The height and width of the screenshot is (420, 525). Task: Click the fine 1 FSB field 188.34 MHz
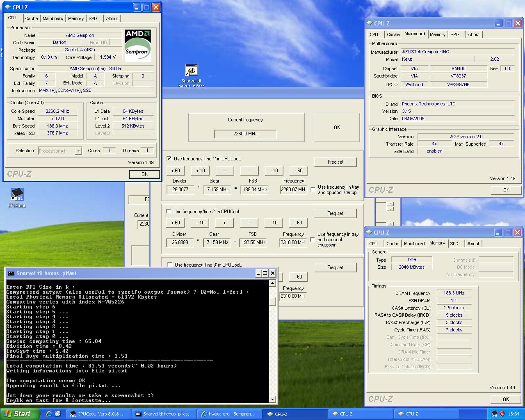[254, 189]
